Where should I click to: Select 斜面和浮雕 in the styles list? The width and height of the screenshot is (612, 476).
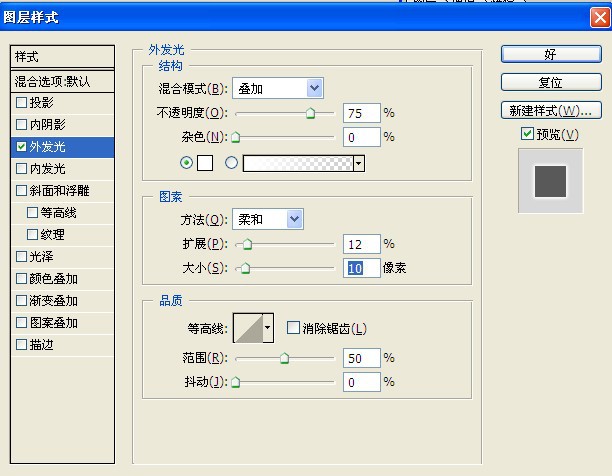[x=60, y=190]
